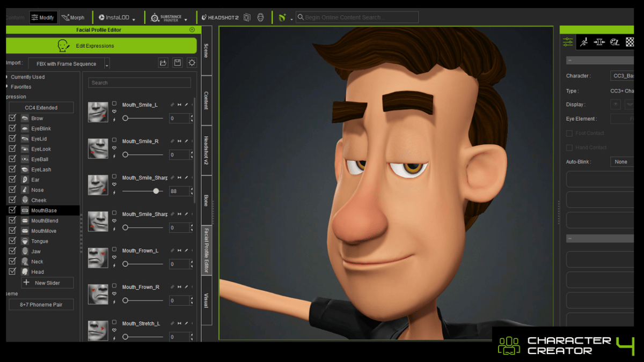Screen dimensions: 644x362
Task: Open the InstaLOD dropdown arrow
Action: (134, 19)
